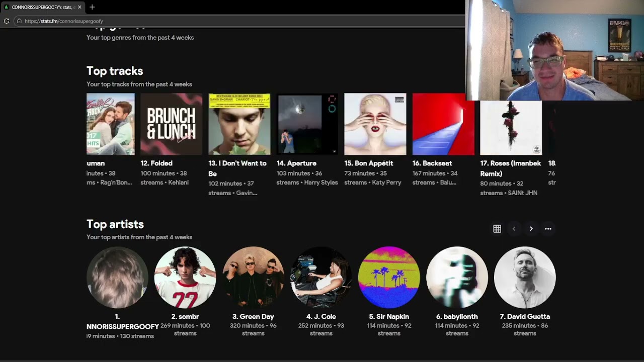Open the sombr artist avatar
Image resolution: width=644 pixels, height=362 pixels.
coord(185,277)
